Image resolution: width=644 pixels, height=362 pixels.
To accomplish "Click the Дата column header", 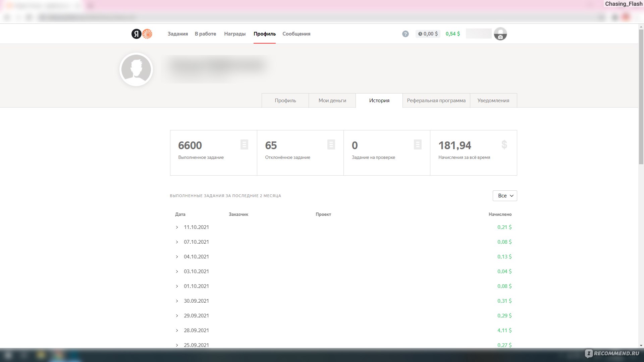I will pyautogui.click(x=180, y=215).
